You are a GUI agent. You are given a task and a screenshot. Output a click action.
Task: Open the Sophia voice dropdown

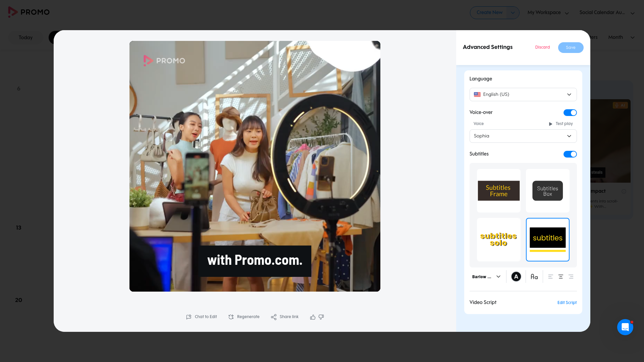523,136
